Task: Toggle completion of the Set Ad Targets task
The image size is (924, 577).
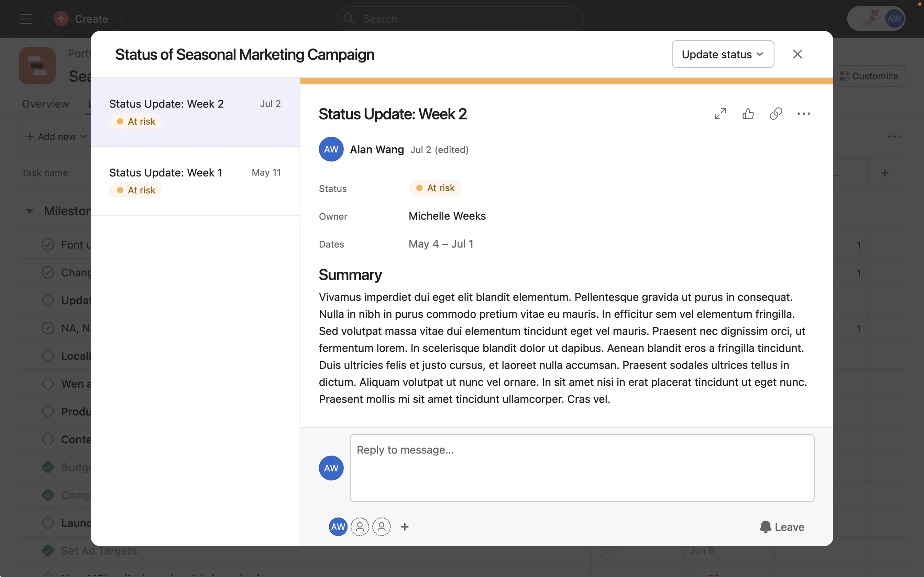Action: [47, 551]
